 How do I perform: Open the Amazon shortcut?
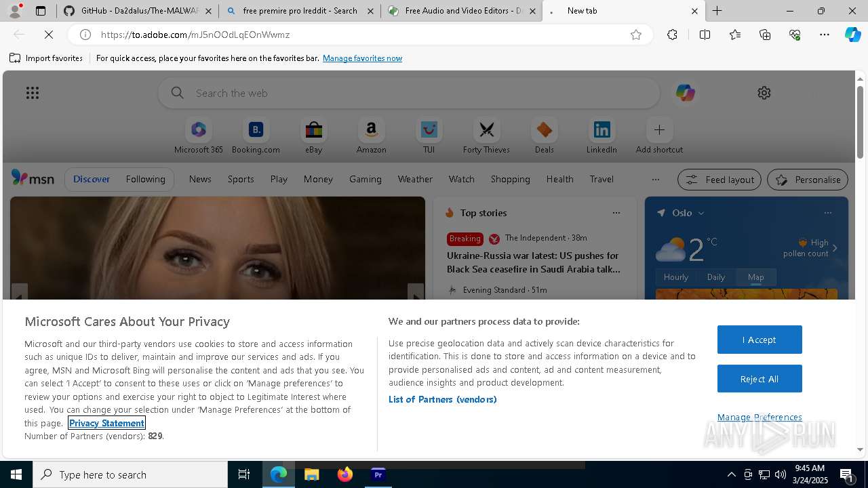pyautogui.click(x=371, y=136)
